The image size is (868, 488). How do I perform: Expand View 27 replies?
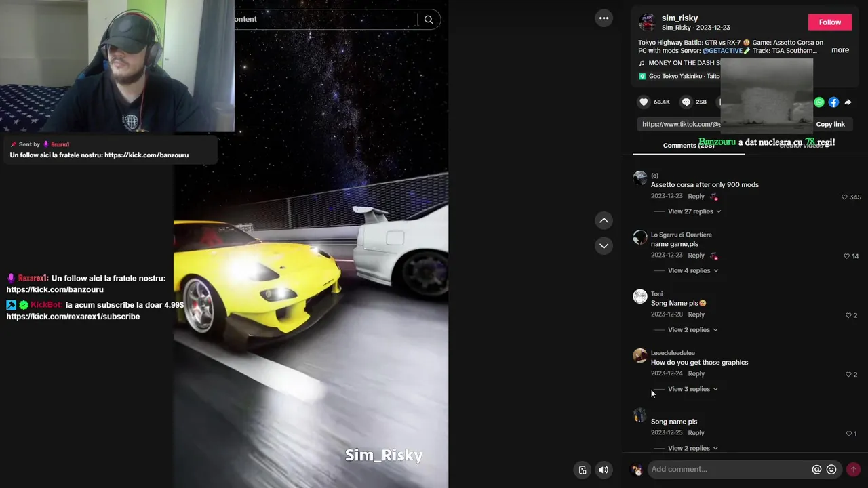tap(694, 211)
